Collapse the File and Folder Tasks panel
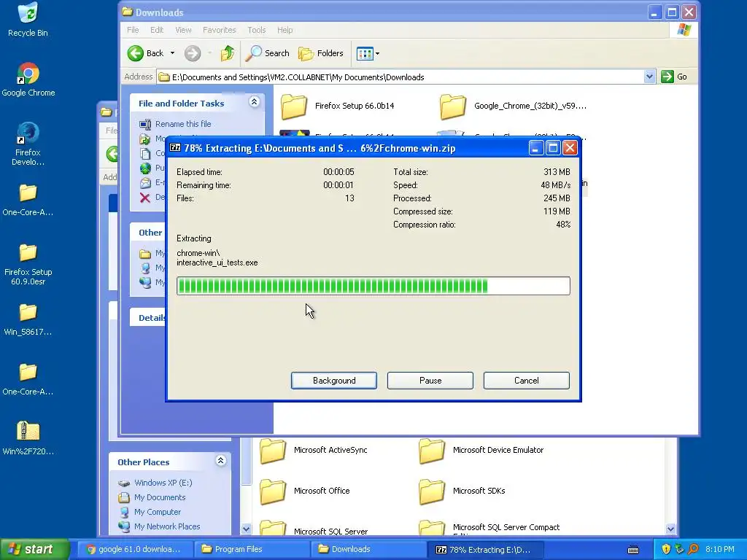The image size is (747, 560). pyautogui.click(x=255, y=102)
